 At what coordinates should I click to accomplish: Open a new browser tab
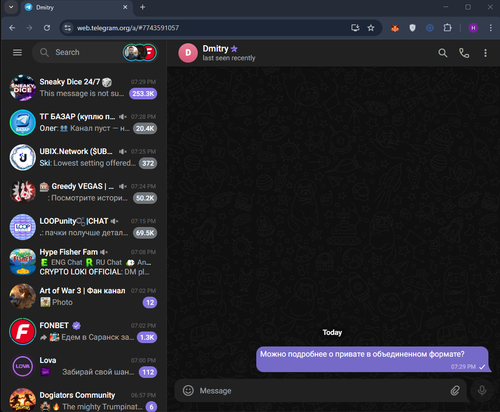[x=142, y=7]
